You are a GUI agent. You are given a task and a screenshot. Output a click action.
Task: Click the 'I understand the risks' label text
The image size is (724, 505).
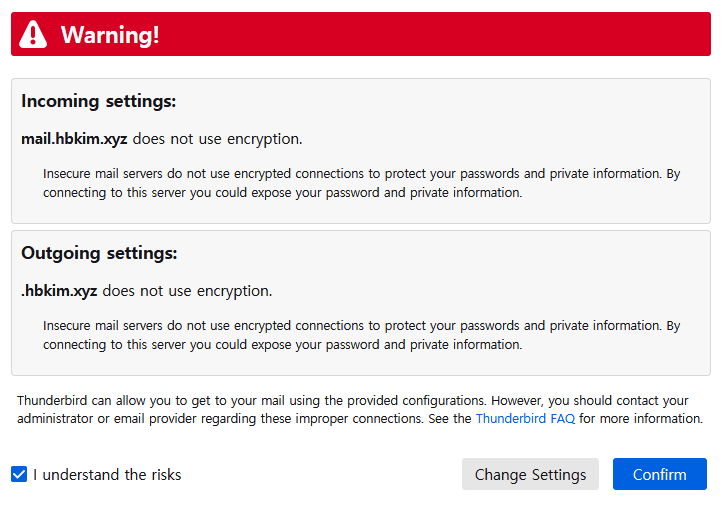click(x=107, y=475)
